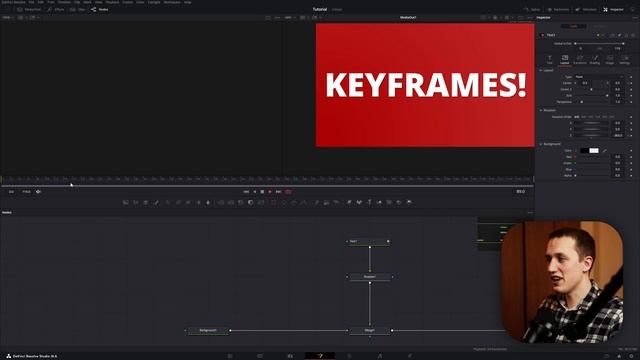640x360 pixels.
Task: Toggle the Clips panel
Action: (78, 9)
